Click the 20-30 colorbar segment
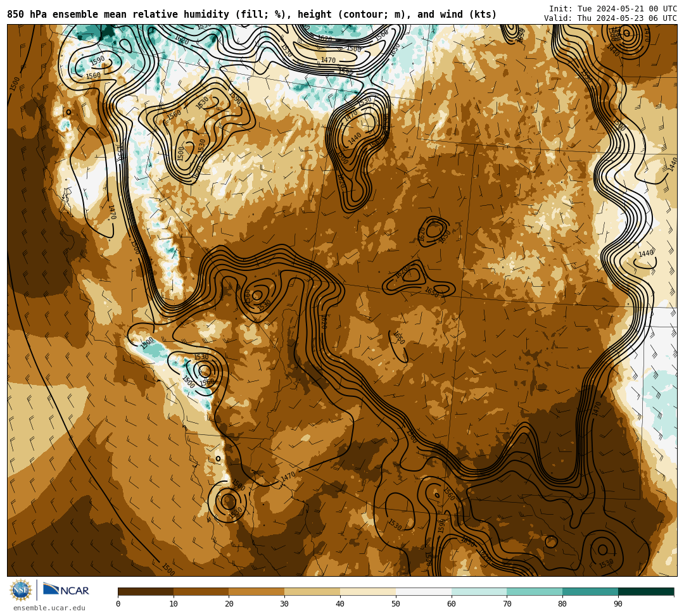Screen dimensions: 684x616 coord(256,591)
